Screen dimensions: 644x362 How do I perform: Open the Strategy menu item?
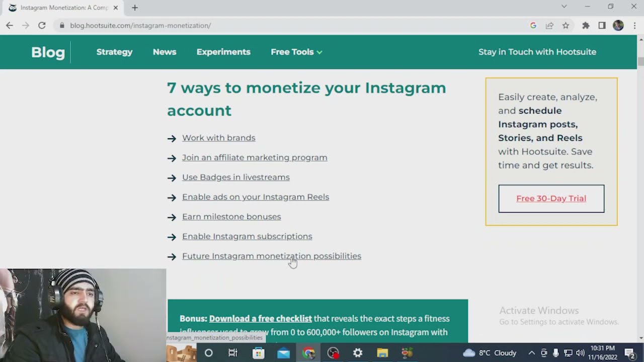[114, 52]
